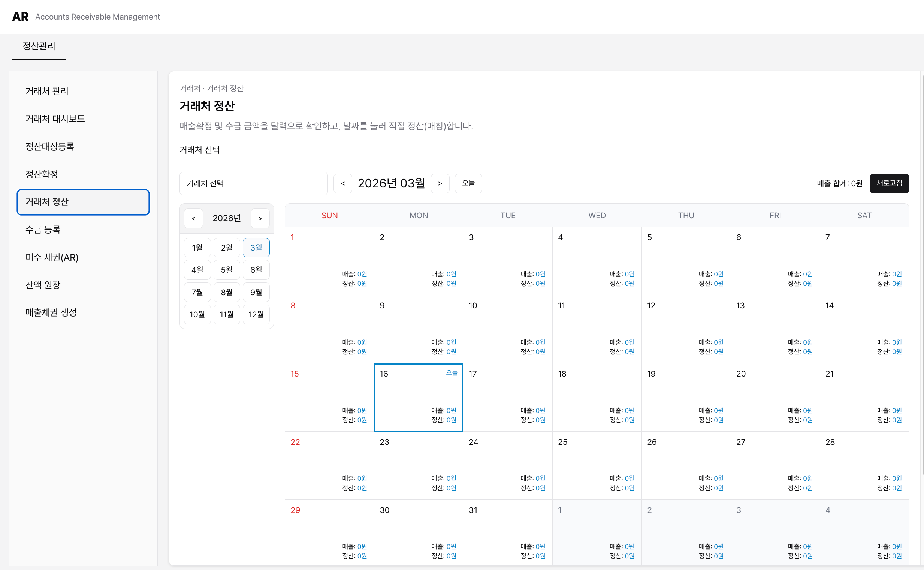924x570 pixels.
Task: Click the previous year < chevron
Action: [194, 218]
